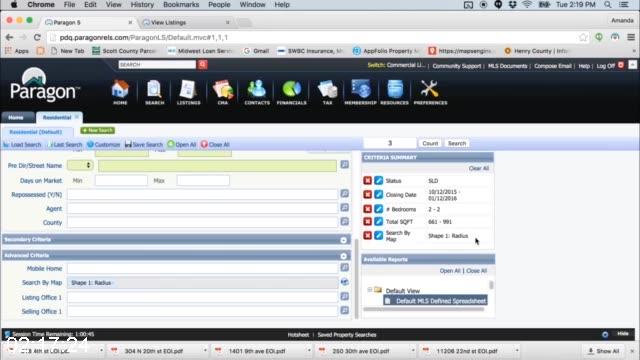Image resolution: width=640 pixels, height=360 pixels.
Task: Open Chrome's Bookmarks menu
Action: point(181,5)
